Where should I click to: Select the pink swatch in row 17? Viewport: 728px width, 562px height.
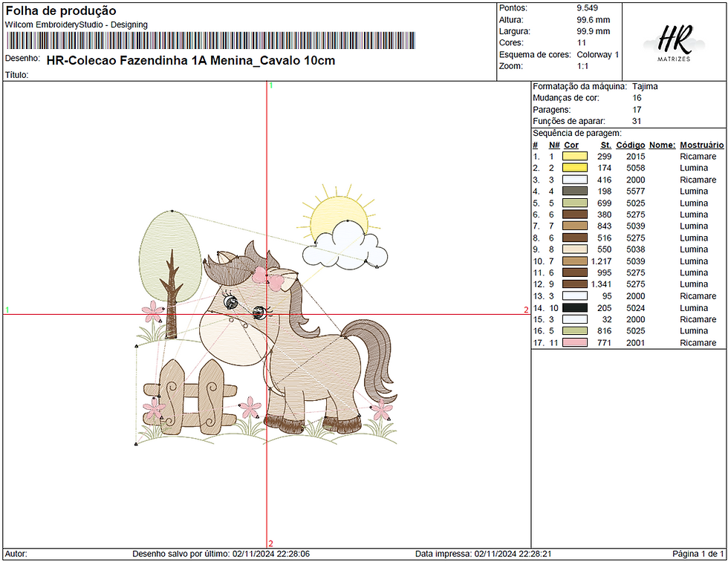click(x=575, y=342)
